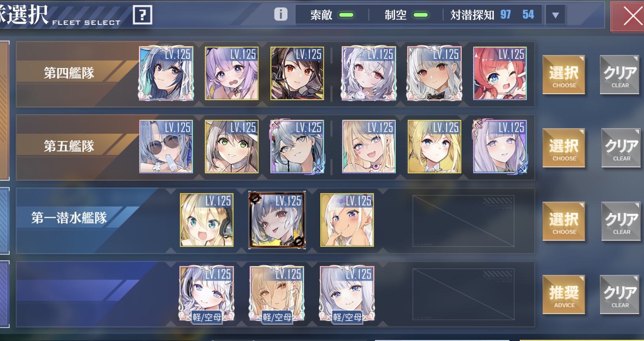Clear the 第五艦隊 fleet

(621, 148)
